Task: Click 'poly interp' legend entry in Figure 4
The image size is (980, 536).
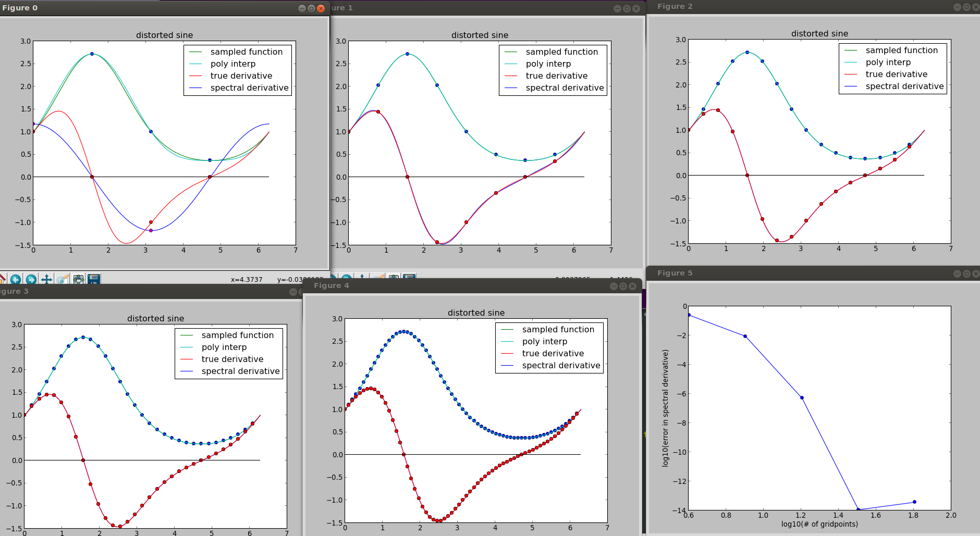Action: point(545,342)
